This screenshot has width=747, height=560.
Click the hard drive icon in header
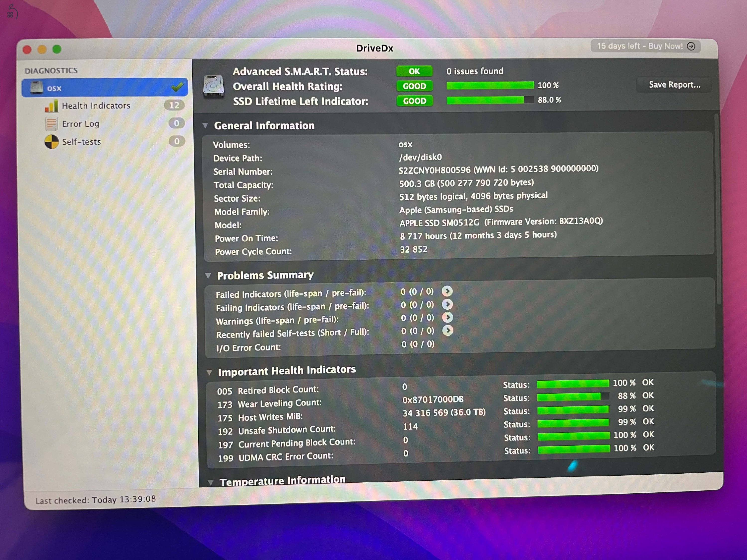pyautogui.click(x=213, y=86)
